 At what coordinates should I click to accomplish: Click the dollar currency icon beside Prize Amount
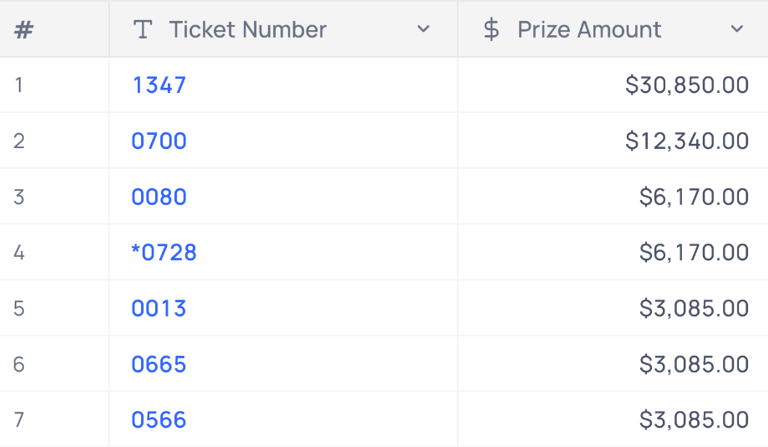491,29
